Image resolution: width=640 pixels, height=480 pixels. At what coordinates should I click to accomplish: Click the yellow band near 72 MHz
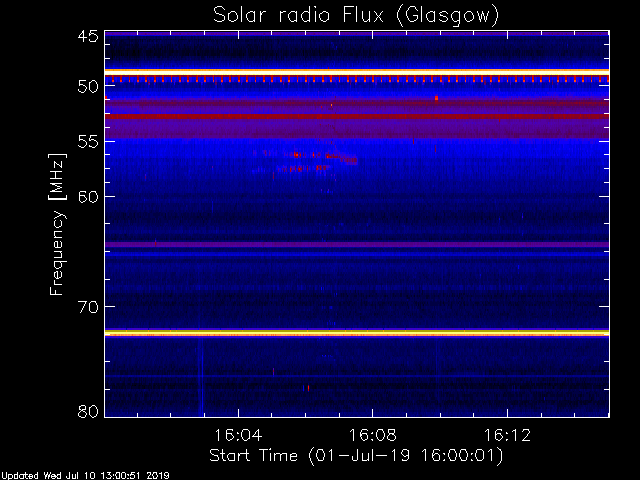click(357, 333)
